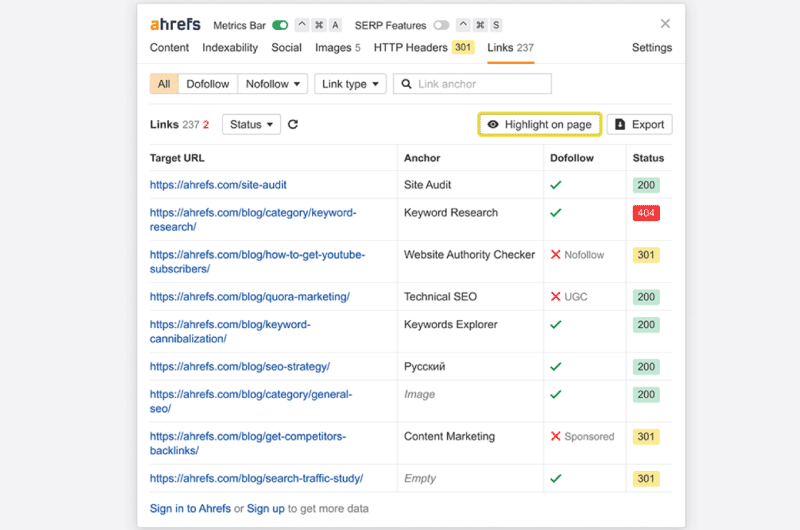Click the Link anchor search field
The height and width of the screenshot is (530, 800).
pyautogui.click(x=472, y=84)
